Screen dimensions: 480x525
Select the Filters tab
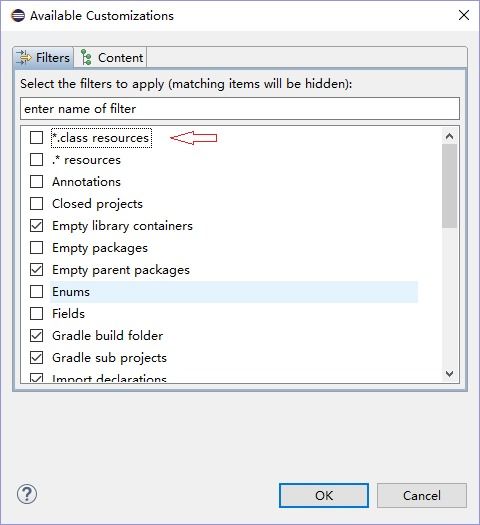click(x=44, y=58)
